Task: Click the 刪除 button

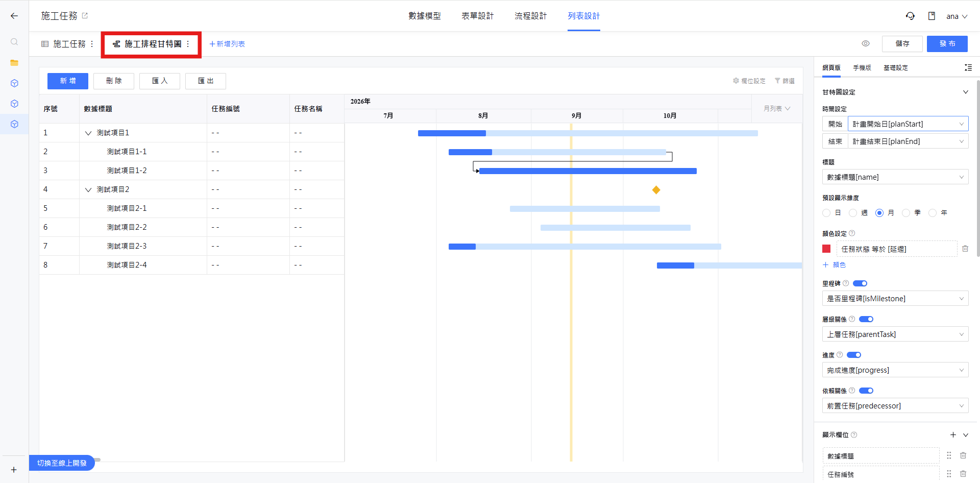Action: click(114, 81)
